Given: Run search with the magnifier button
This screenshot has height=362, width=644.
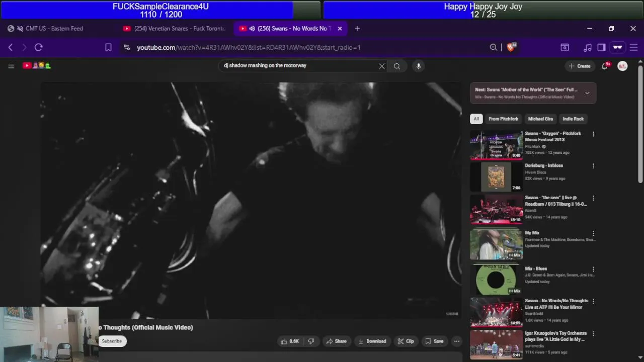Looking at the screenshot, I should click(397, 66).
